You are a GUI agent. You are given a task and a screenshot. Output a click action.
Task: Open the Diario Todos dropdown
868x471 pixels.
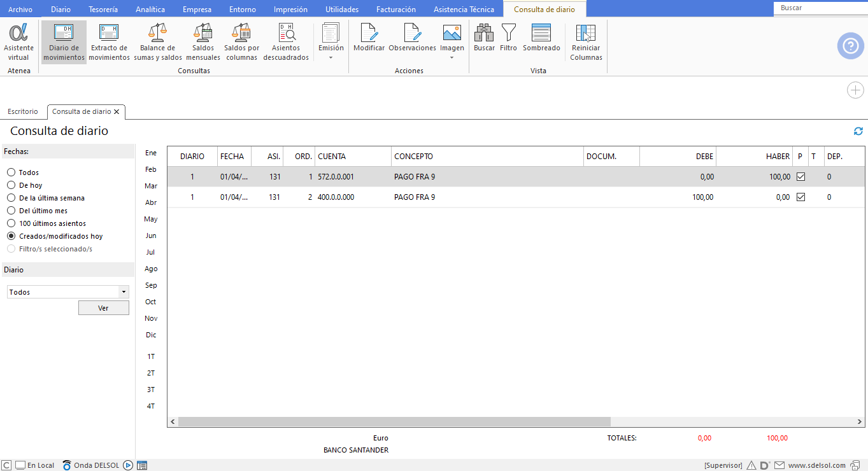click(x=68, y=292)
